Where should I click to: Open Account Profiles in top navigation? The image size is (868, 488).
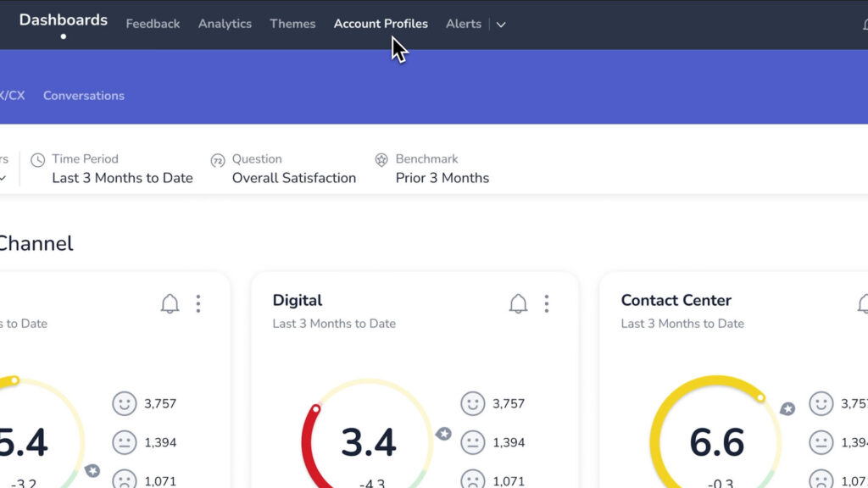[381, 24]
